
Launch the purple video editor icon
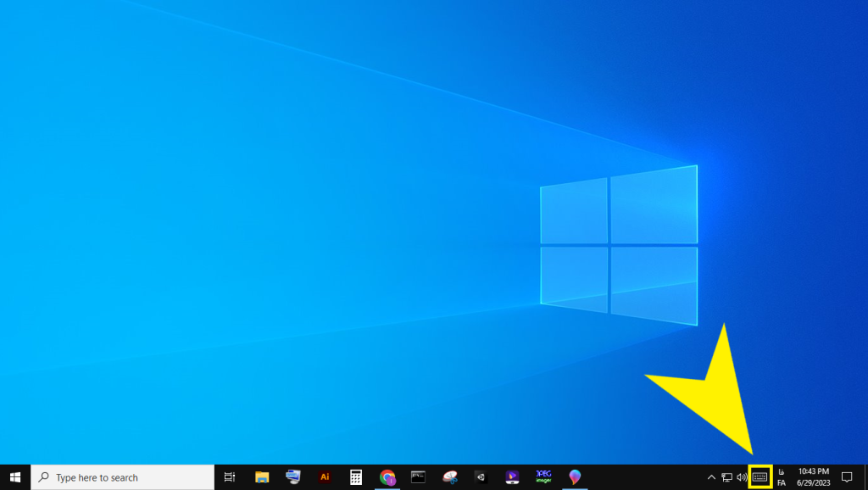512,477
